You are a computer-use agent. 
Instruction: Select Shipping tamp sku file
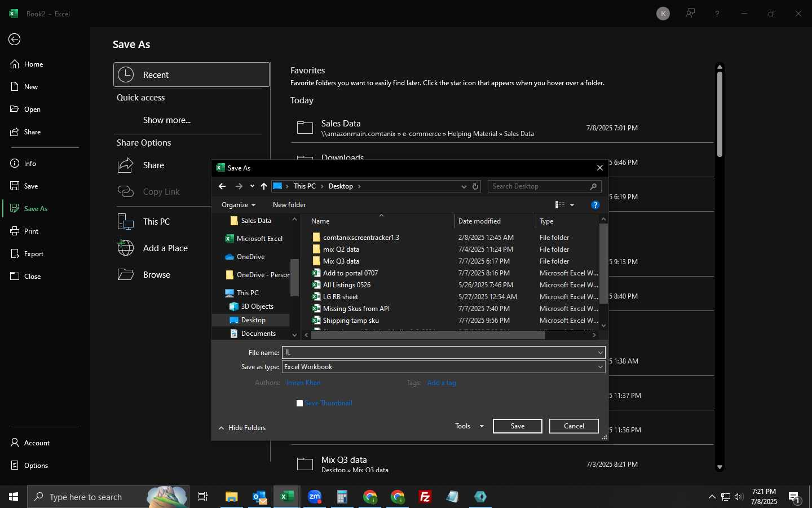point(351,321)
